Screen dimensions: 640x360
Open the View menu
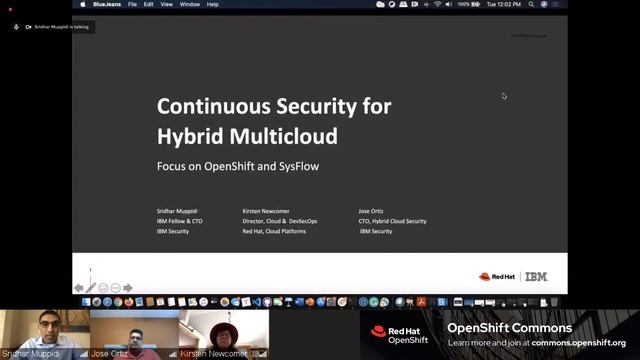click(166, 4)
